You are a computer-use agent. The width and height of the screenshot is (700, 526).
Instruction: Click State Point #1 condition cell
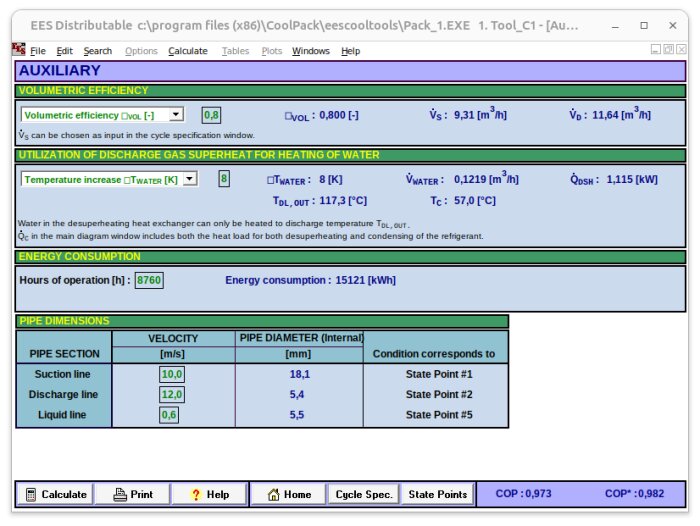(x=439, y=374)
